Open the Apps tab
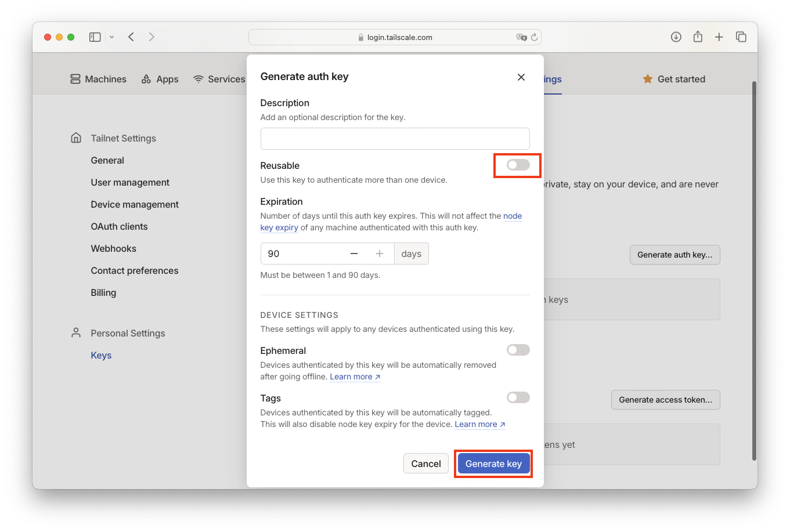The width and height of the screenshot is (790, 532). pos(160,79)
